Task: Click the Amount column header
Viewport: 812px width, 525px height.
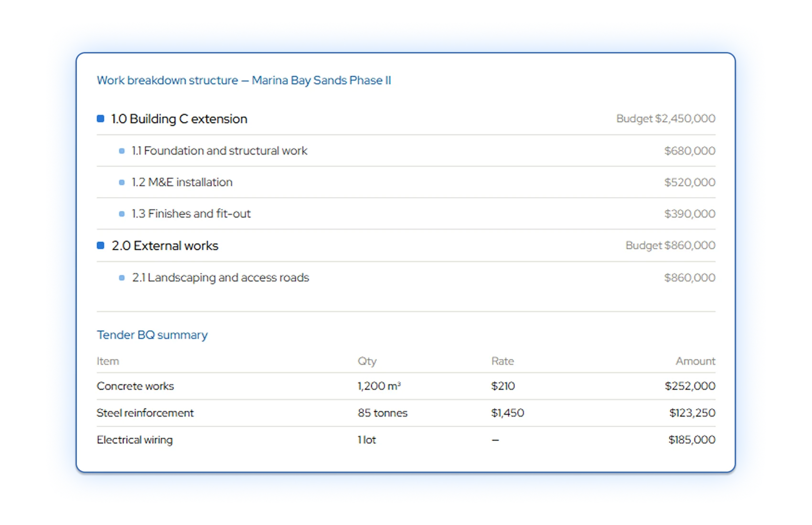Action: pos(695,361)
